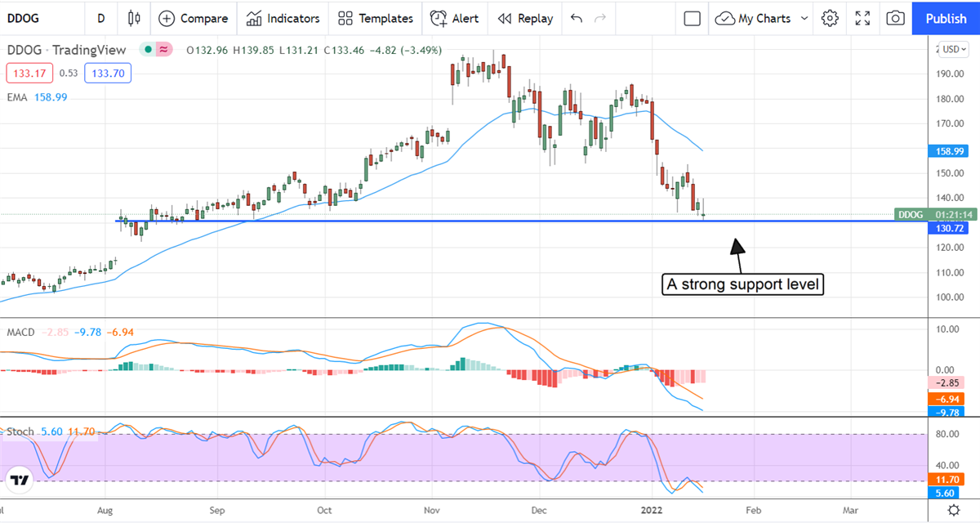980x523 pixels.
Task: Select the MACD indicator legend
Action: (71, 333)
